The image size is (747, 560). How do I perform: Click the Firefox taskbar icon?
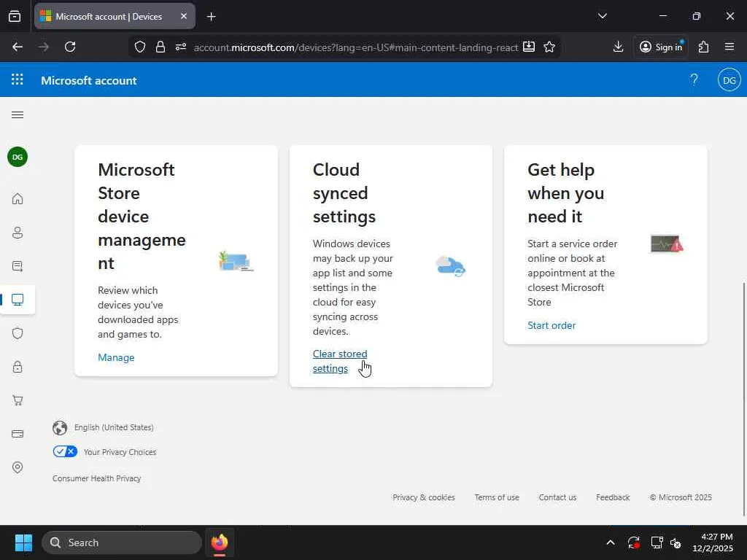coord(219,542)
